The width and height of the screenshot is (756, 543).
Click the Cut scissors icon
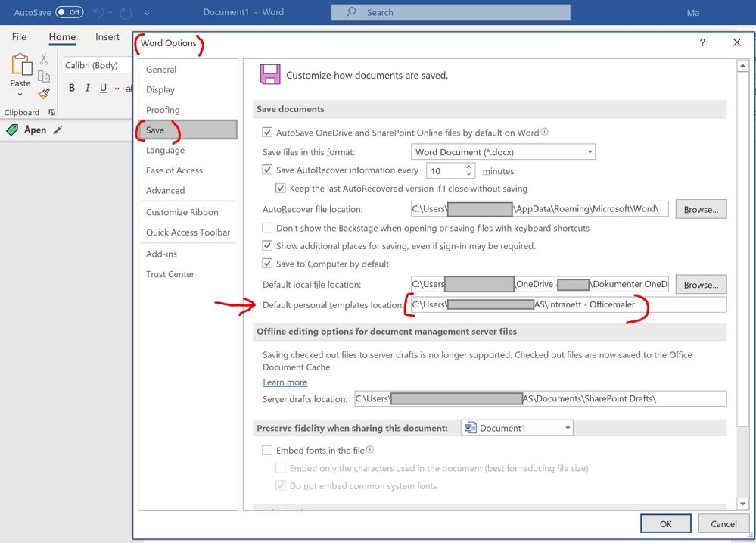(44, 59)
